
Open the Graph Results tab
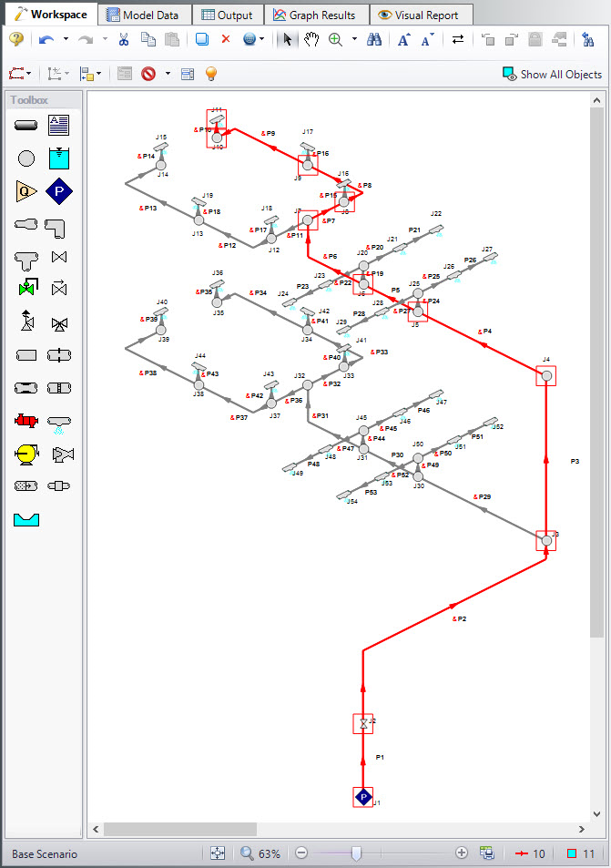point(315,15)
